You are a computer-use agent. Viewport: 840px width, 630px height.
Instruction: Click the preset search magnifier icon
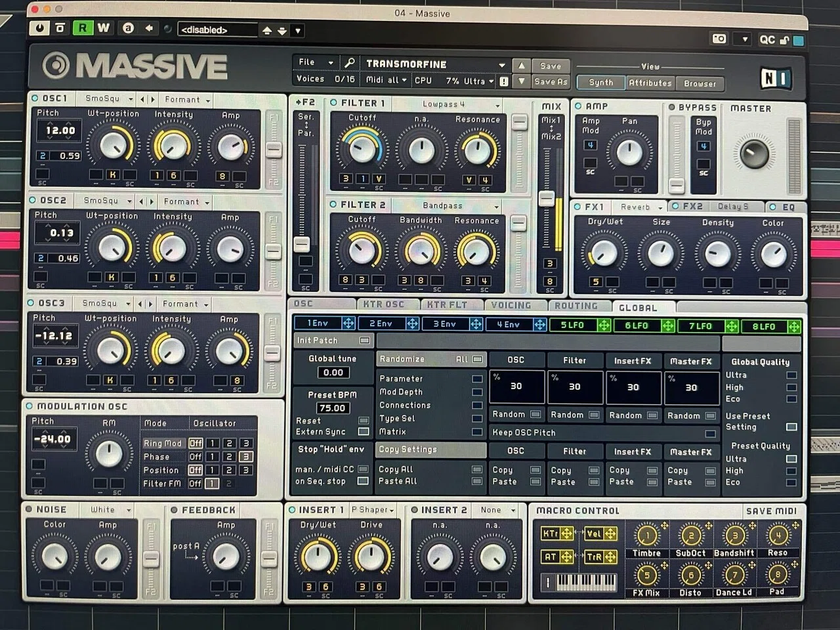350,63
